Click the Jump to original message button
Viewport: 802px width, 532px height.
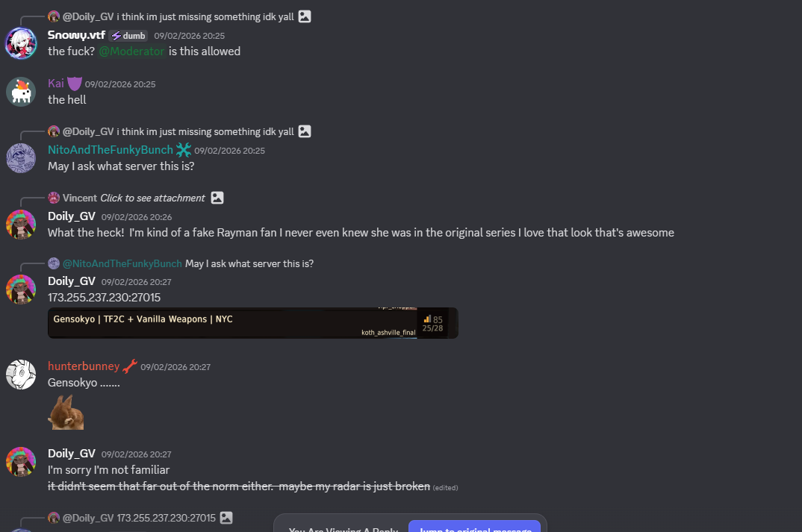474,527
